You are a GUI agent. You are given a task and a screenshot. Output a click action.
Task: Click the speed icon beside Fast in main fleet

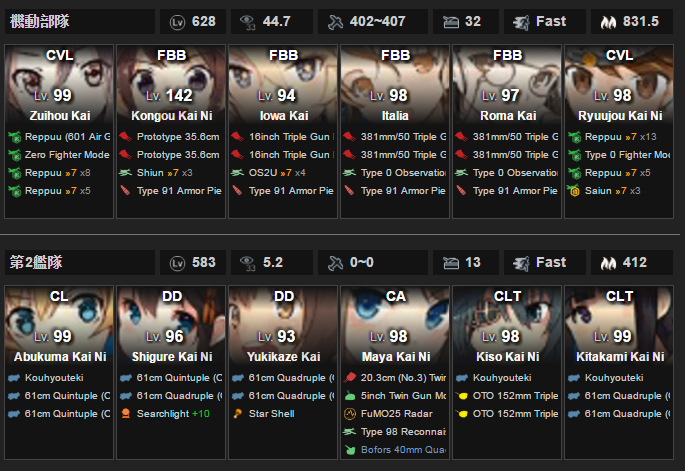coord(521,22)
